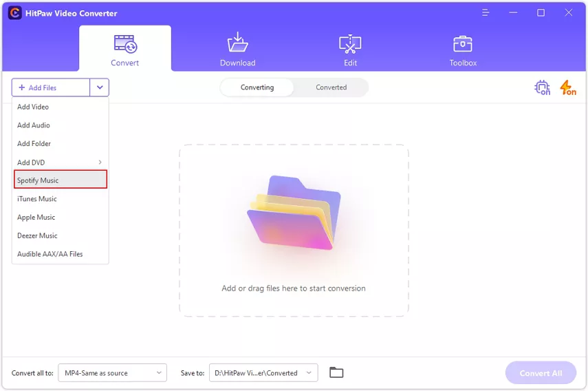Click the HitPaw logo icon in title bar

coord(14,13)
